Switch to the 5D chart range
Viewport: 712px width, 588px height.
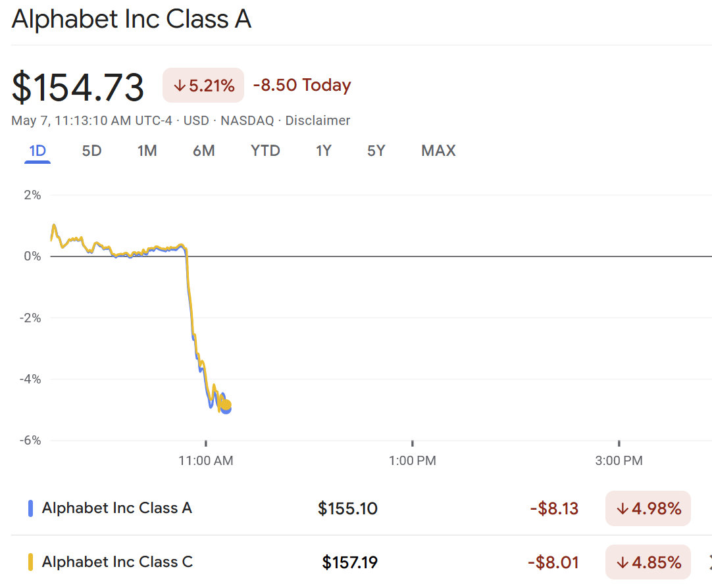click(91, 151)
